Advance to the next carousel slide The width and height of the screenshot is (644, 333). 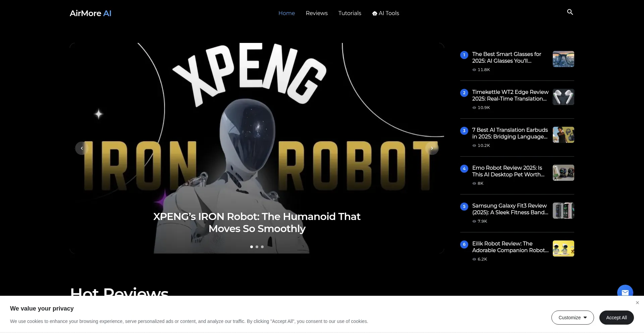[432, 148]
